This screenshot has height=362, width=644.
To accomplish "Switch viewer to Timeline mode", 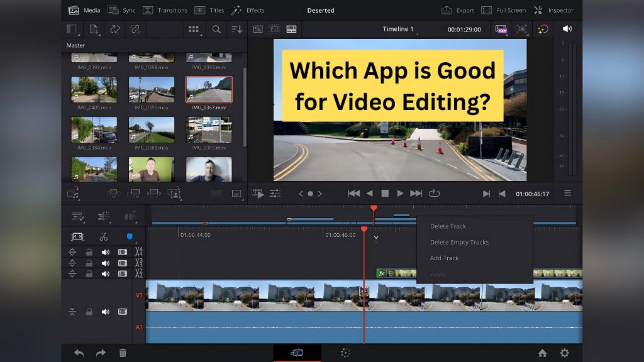I will (291, 29).
